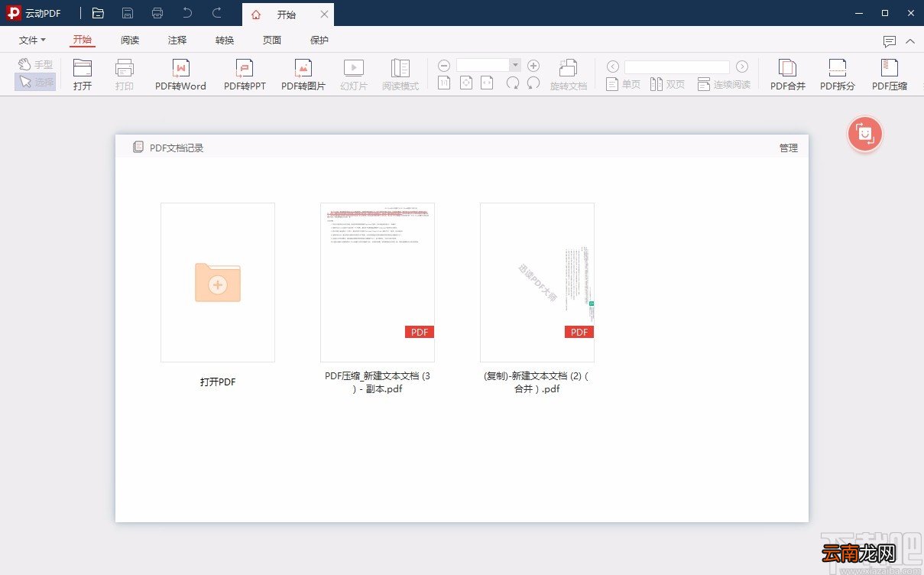Image resolution: width=924 pixels, height=575 pixels.
Task: Open (复制)-新建文本文档 (2) thumbnail
Action: pos(537,282)
